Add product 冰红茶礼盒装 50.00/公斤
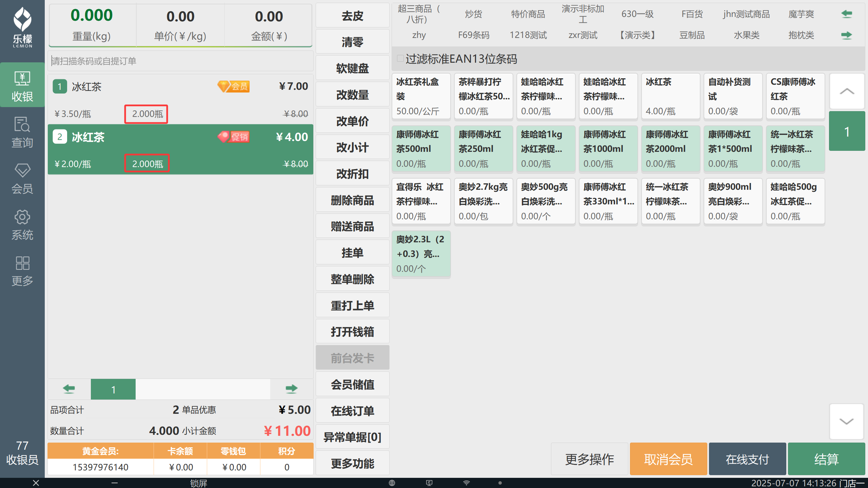This screenshot has height=488, width=868. 421,96
